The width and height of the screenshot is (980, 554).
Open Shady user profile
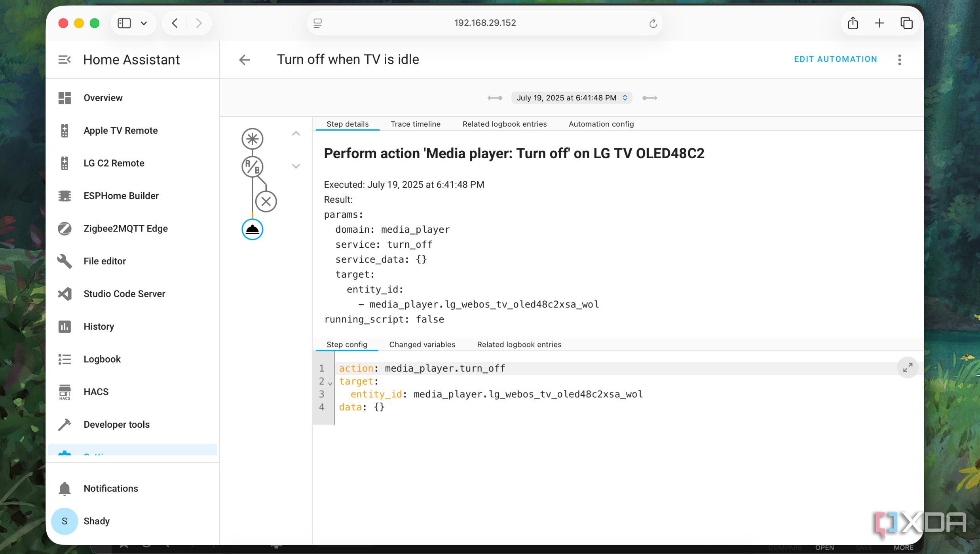[133, 521]
